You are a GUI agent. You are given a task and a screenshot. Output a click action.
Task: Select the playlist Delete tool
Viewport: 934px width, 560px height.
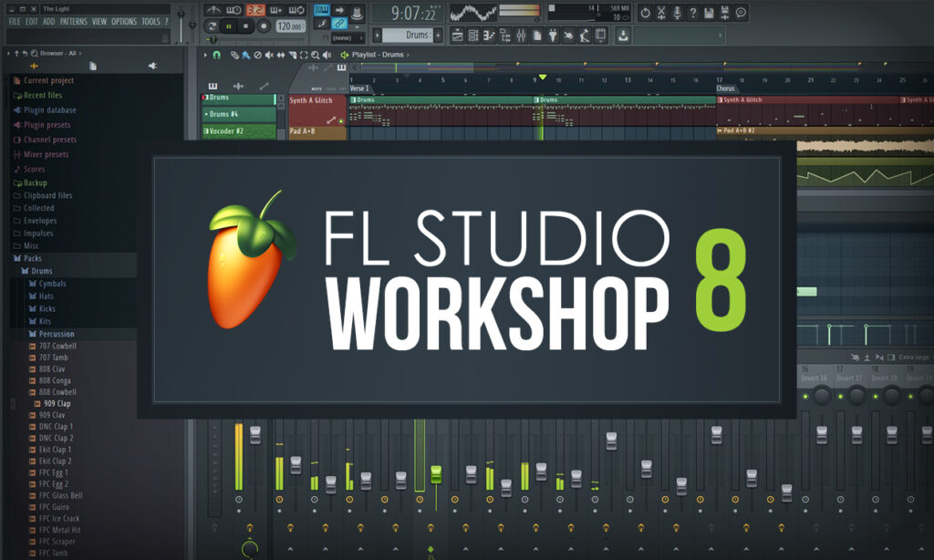[258, 55]
